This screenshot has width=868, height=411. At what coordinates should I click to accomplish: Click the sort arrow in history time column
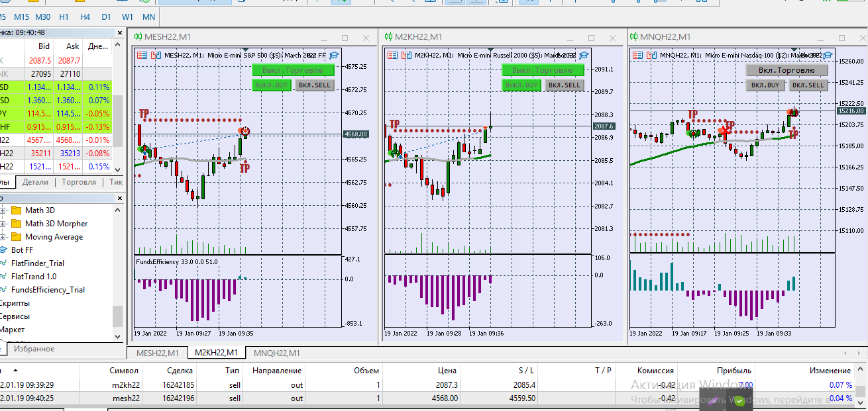[x=15, y=370]
